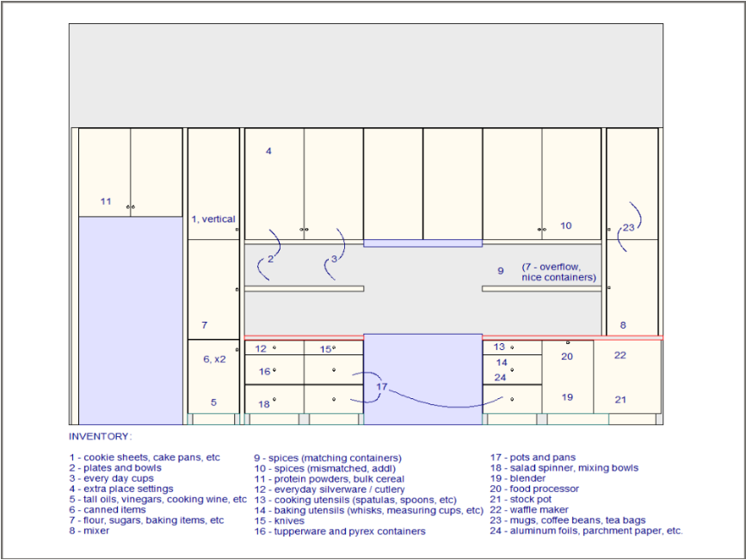Select the blue shaded refrigerator area
The height and width of the screenshot is (560, 746).
coord(129,318)
